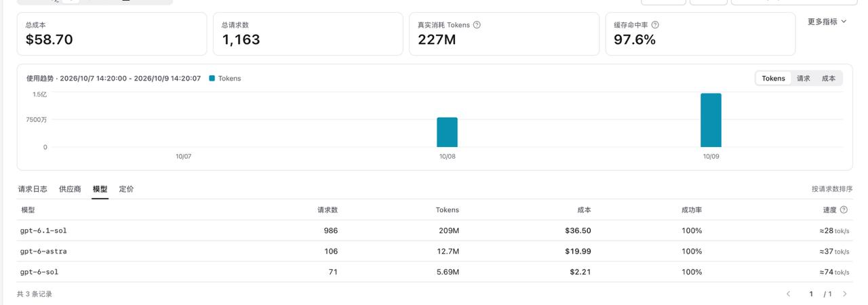Switch chart to 请求 view
Screen dimensions: 868x305
pyautogui.click(x=804, y=79)
